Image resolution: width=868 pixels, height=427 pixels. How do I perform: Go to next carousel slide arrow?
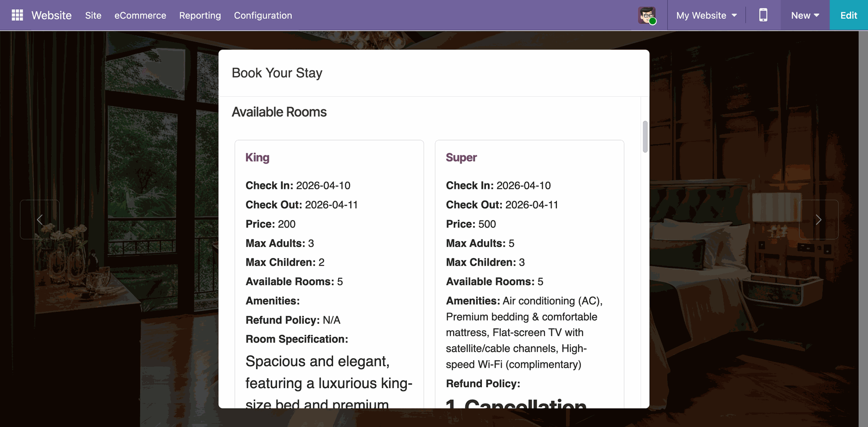819,220
